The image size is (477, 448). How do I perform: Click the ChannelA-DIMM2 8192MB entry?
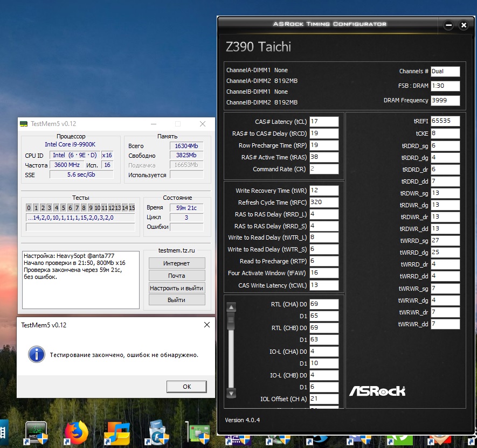[262, 81]
